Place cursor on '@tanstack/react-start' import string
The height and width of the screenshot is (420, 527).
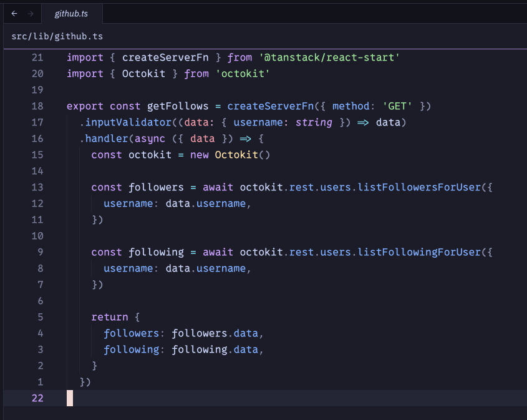(329, 57)
